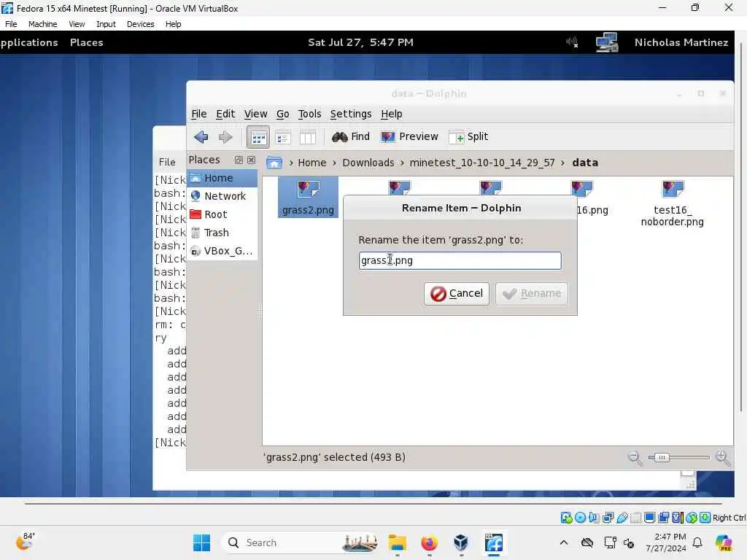Open the Nicholas Martinez user menu

(x=681, y=42)
